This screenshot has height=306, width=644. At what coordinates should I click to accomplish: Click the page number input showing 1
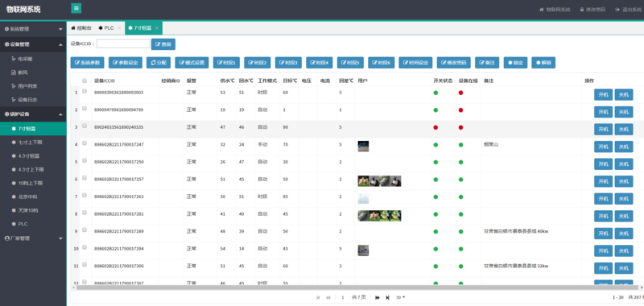point(343,297)
